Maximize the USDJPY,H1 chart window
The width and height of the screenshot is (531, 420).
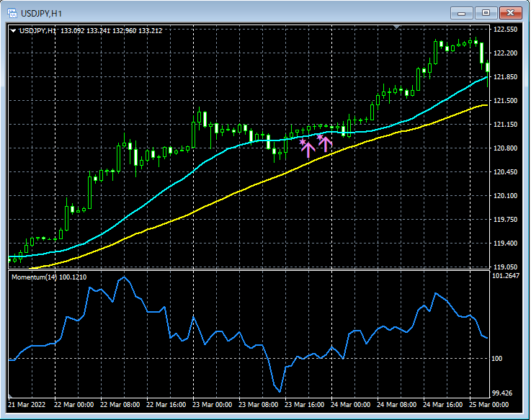(x=486, y=13)
